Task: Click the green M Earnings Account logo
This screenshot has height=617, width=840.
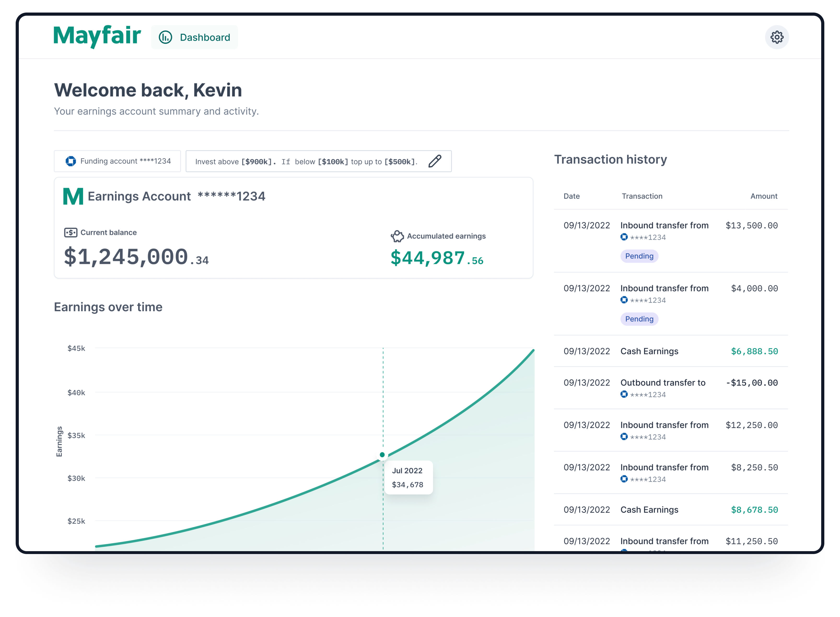Action: pyautogui.click(x=73, y=196)
